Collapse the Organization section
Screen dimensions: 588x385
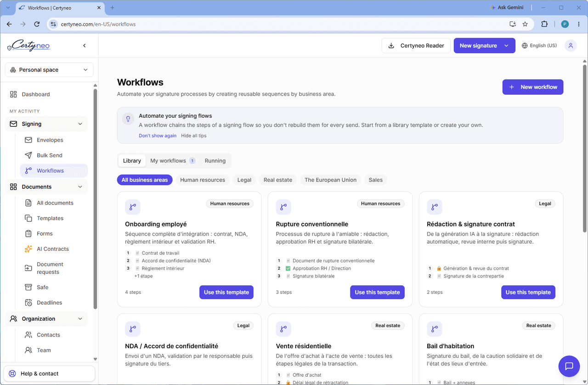tap(46, 319)
